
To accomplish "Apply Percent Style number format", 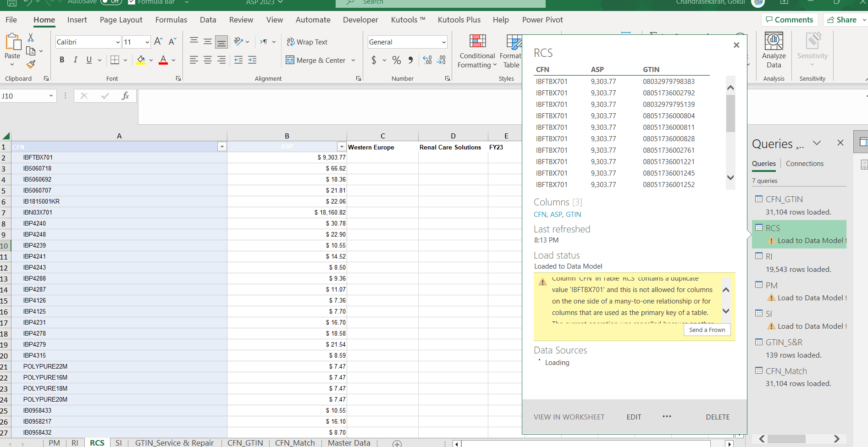I will coord(397,60).
